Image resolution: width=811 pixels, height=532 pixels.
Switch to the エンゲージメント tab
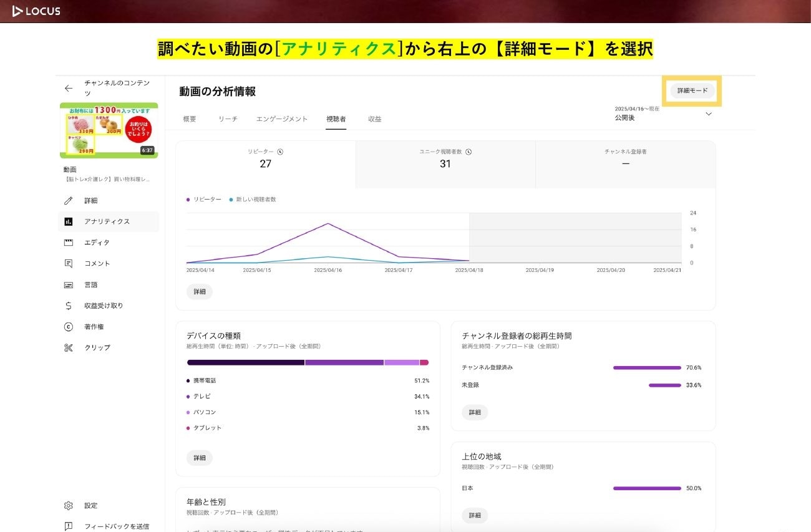282,119
